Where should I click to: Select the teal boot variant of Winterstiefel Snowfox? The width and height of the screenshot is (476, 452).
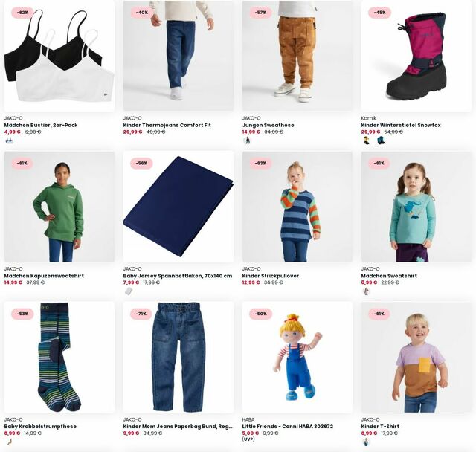pos(380,141)
